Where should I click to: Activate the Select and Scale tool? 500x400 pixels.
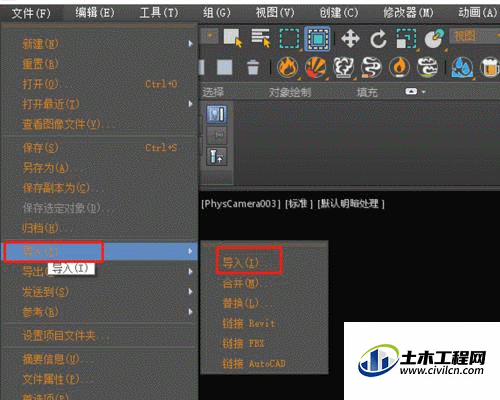(x=406, y=39)
